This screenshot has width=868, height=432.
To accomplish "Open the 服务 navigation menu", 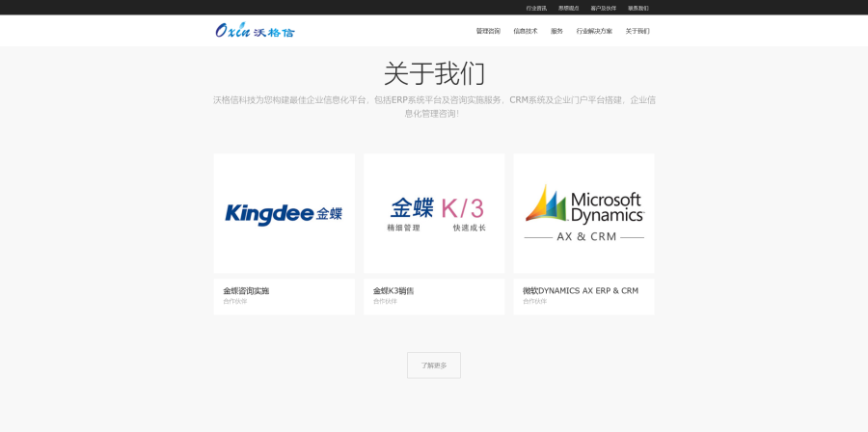I will coord(556,31).
